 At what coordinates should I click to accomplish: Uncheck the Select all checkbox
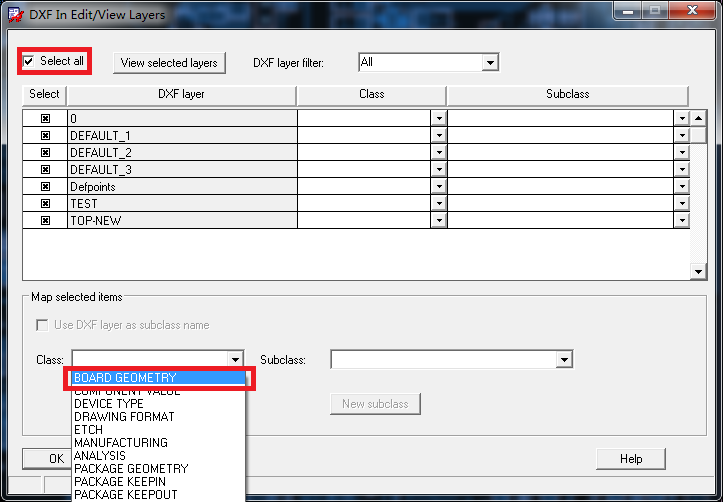pyautogui.click(x=29, y=61)
